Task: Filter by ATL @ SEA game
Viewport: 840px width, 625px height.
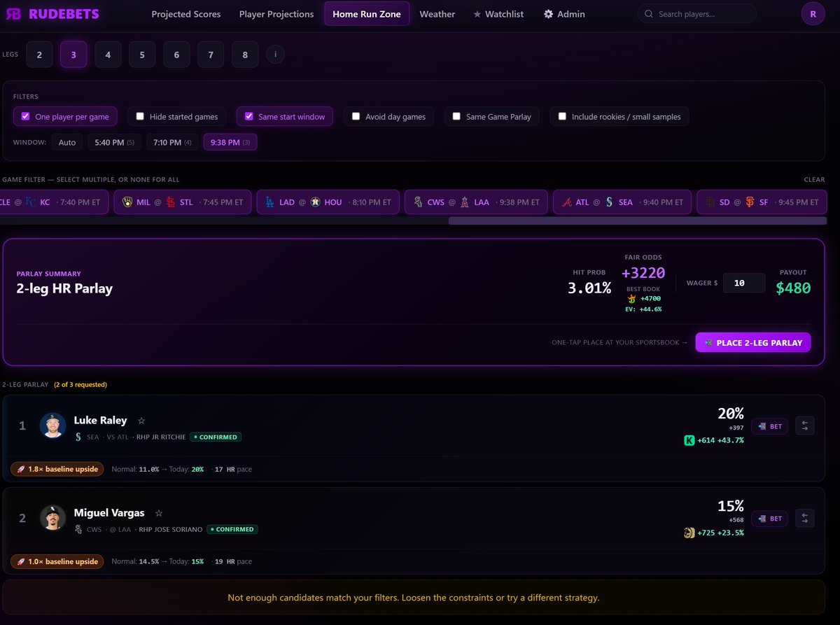Action: tap(622, 202)
